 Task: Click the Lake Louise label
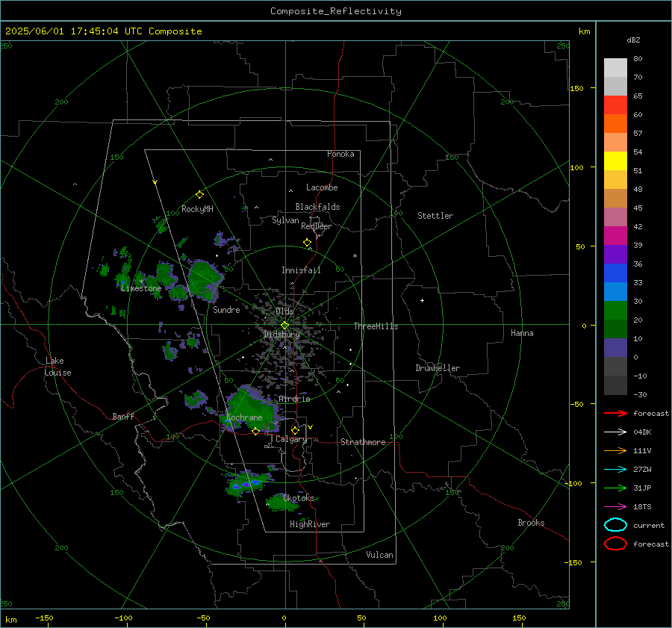tap(57, 367)
